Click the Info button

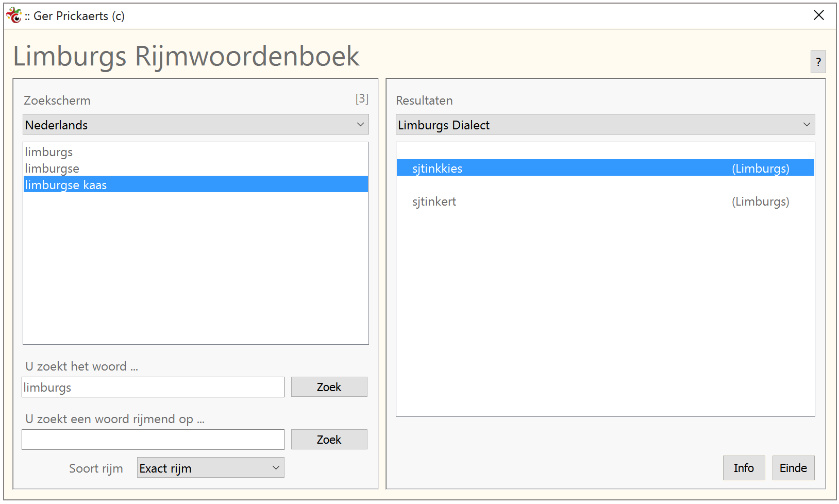pyautogui.click(x=744, y=468)
